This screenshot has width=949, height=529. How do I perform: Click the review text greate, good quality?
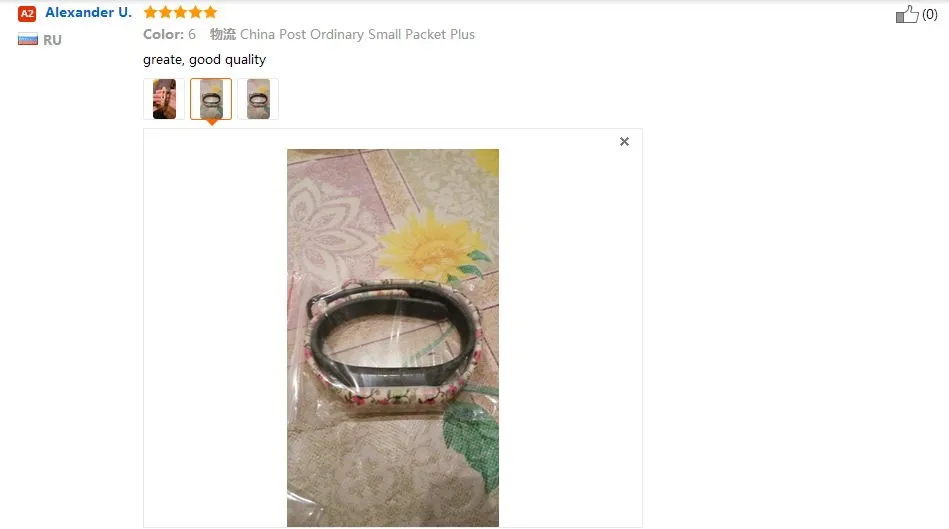coord(205,59)
